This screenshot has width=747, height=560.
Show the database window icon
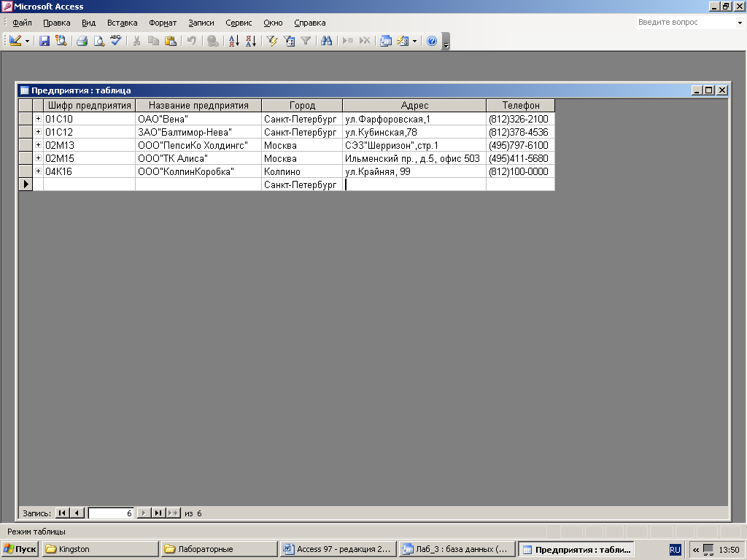click(386, 41)
